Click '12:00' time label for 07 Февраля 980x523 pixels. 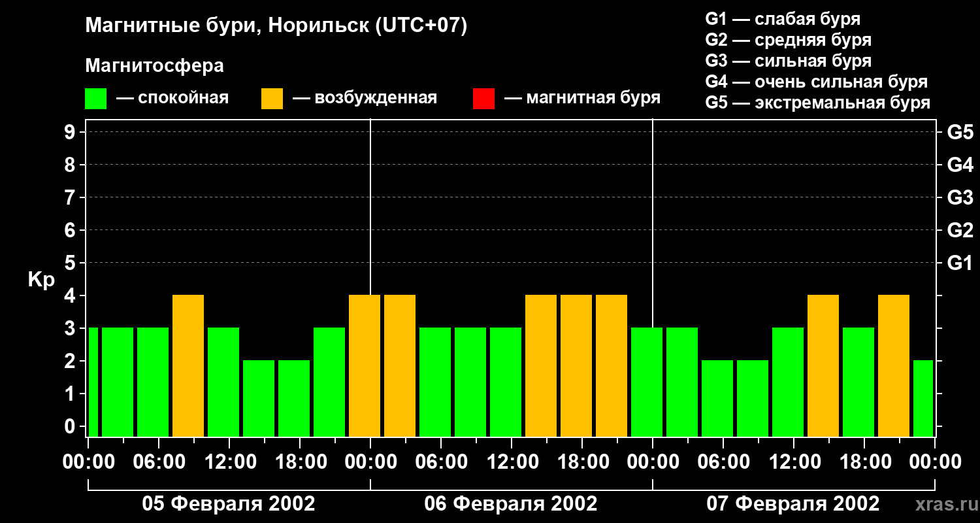coord(794,462)
